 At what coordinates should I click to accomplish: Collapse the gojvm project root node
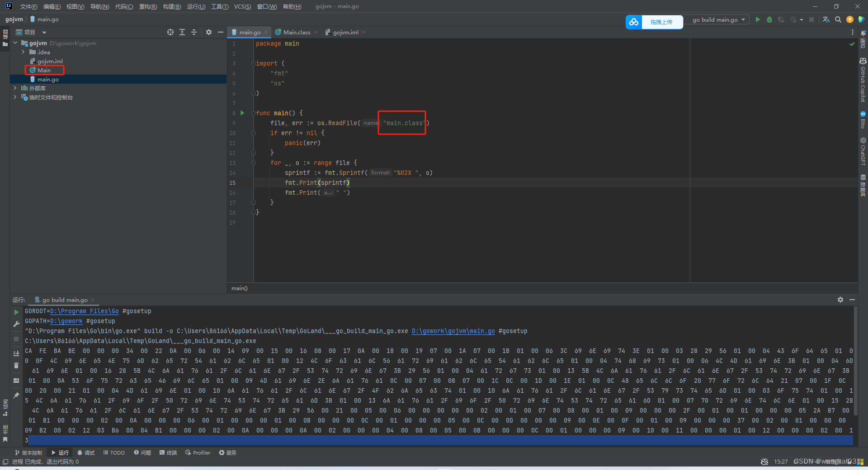pos(15,43)
